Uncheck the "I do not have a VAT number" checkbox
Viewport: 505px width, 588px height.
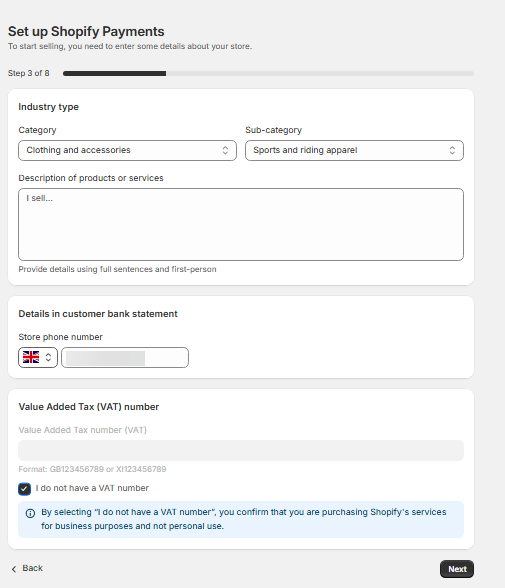click(24, 489)
